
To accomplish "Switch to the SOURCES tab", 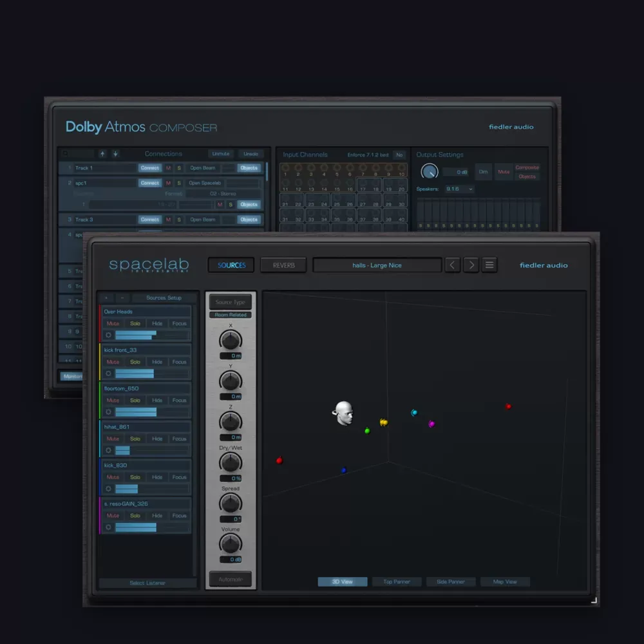I will [231, 265].
